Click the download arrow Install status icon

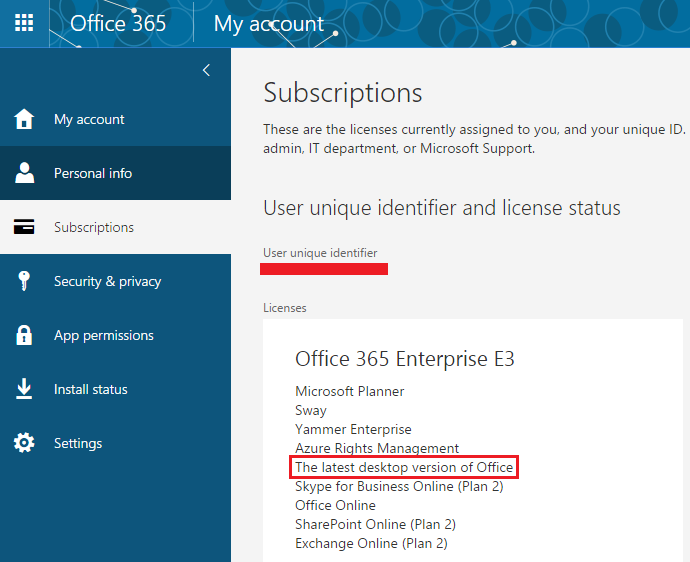(x=24, y=389)
